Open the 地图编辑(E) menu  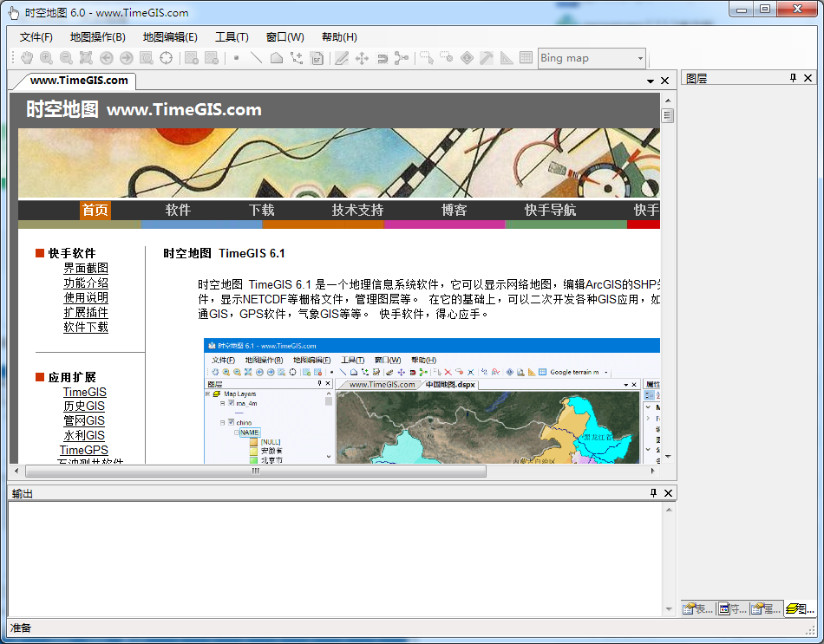(x=170, y=36)
